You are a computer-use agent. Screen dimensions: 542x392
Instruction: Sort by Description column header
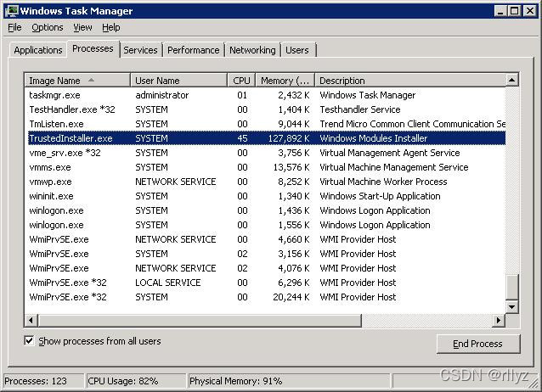pyautogui.click(x=410, y=81)
